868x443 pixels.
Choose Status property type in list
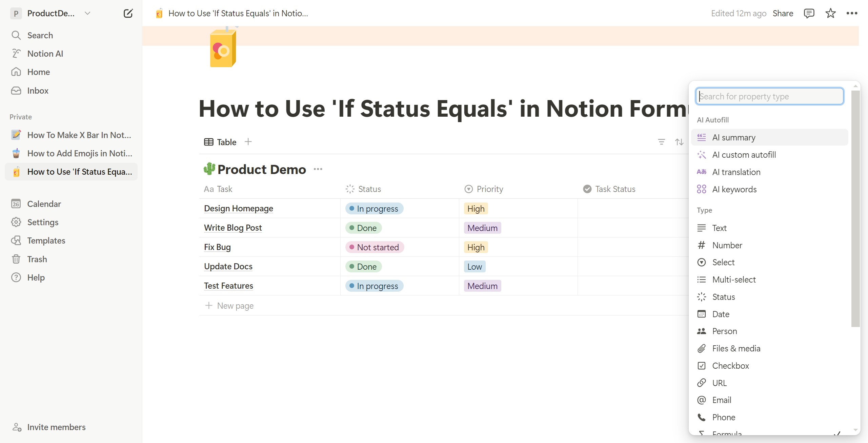coord(769,297)
